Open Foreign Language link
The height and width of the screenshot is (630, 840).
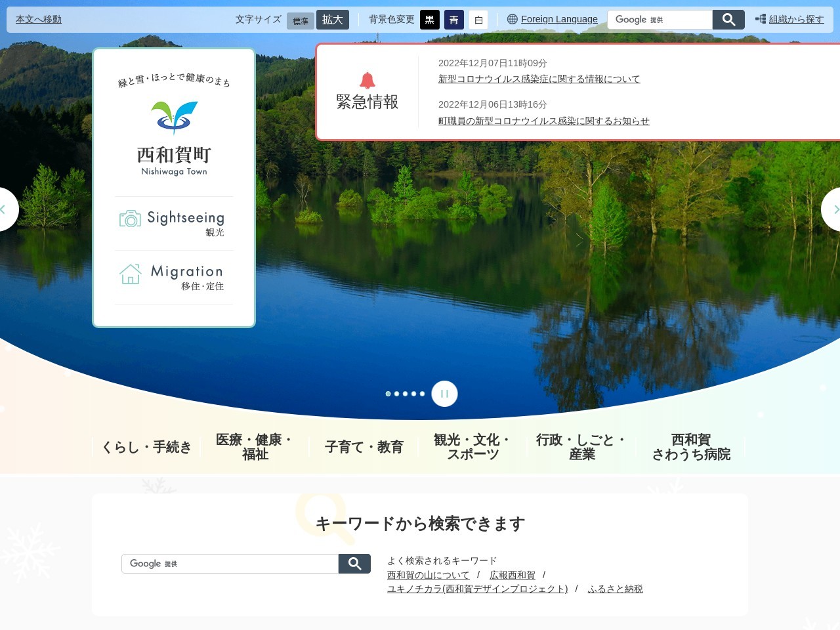[559, 19]
